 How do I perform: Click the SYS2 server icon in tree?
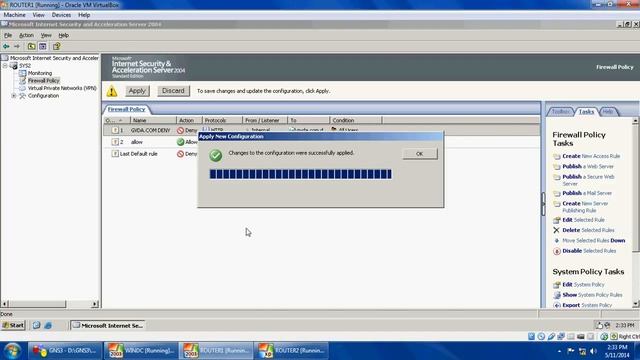pyautogui.click(x=14, y=65)
